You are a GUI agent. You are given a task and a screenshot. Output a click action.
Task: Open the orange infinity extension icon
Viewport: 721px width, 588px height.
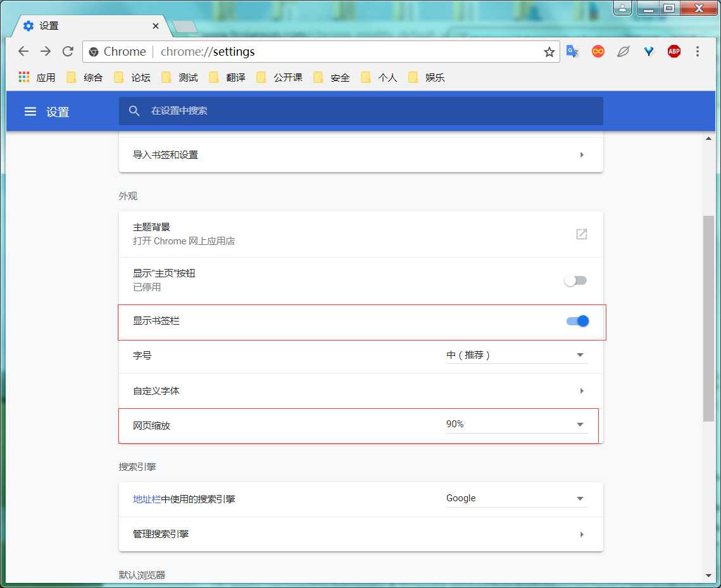(598, 51)
